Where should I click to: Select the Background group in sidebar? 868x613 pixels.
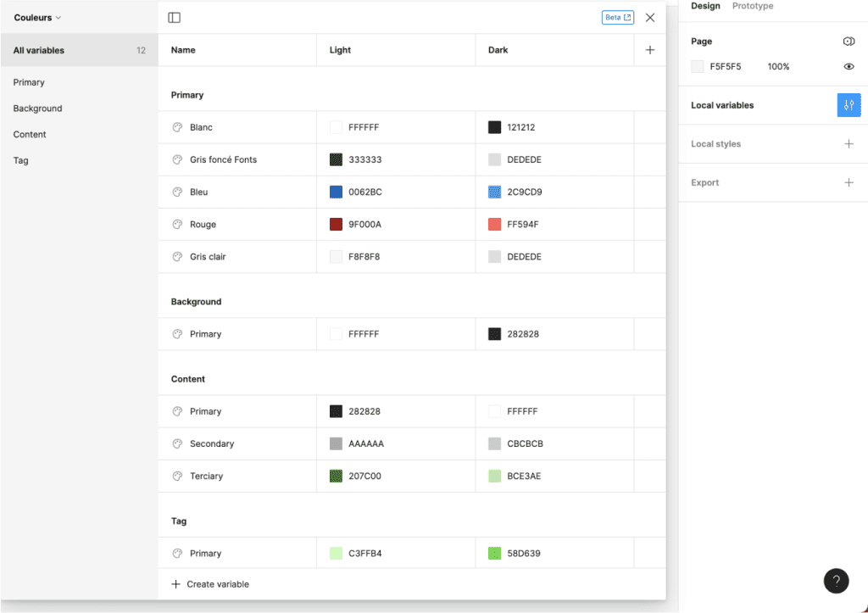pyautogui.click(x=37, y=109)
